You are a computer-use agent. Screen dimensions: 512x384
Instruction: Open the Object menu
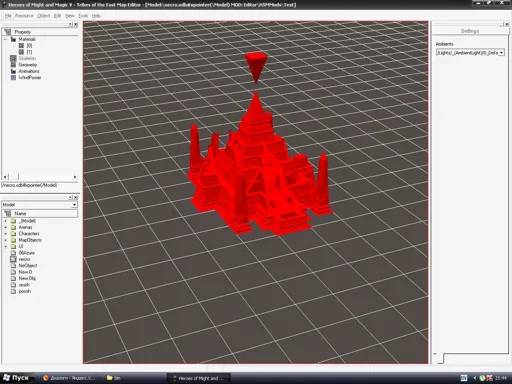point(43,16)
